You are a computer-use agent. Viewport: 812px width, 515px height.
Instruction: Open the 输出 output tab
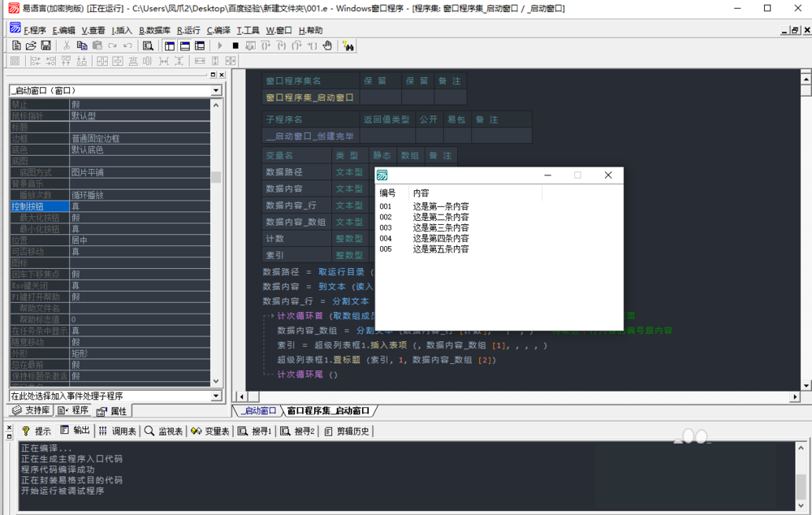(x=75, y=431)
